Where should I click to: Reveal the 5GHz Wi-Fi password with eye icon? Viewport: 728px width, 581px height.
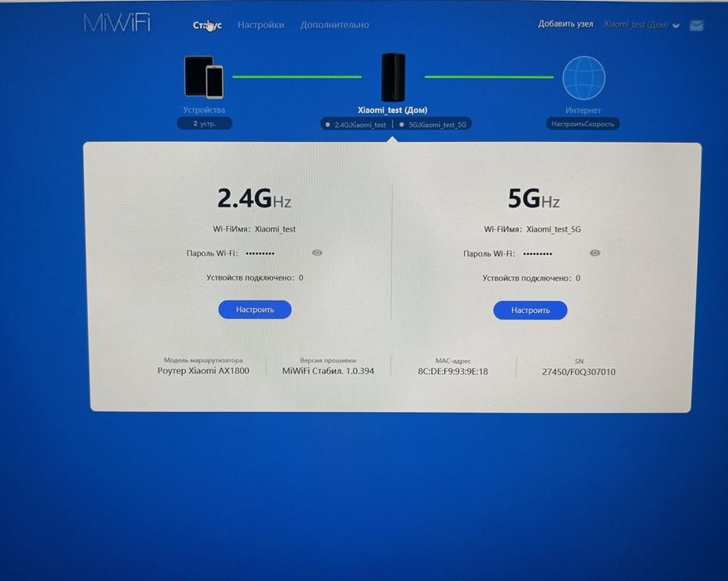(x=594, y=253)
